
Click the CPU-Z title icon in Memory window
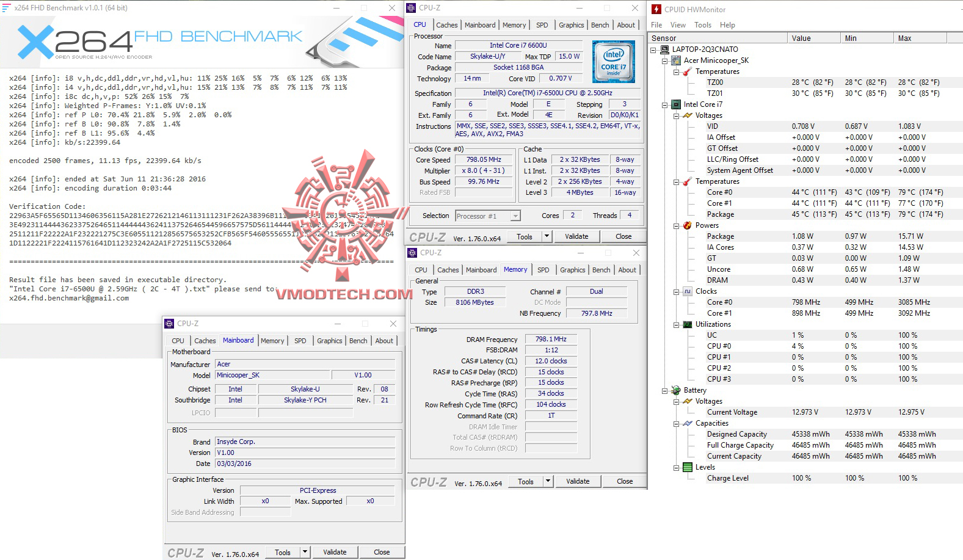[x=413, y=253]
